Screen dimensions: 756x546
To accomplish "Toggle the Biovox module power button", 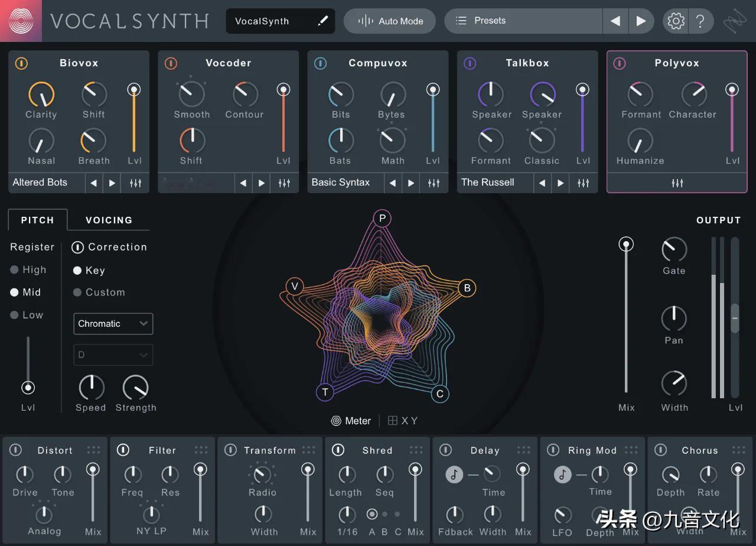I will click(21, 63).
